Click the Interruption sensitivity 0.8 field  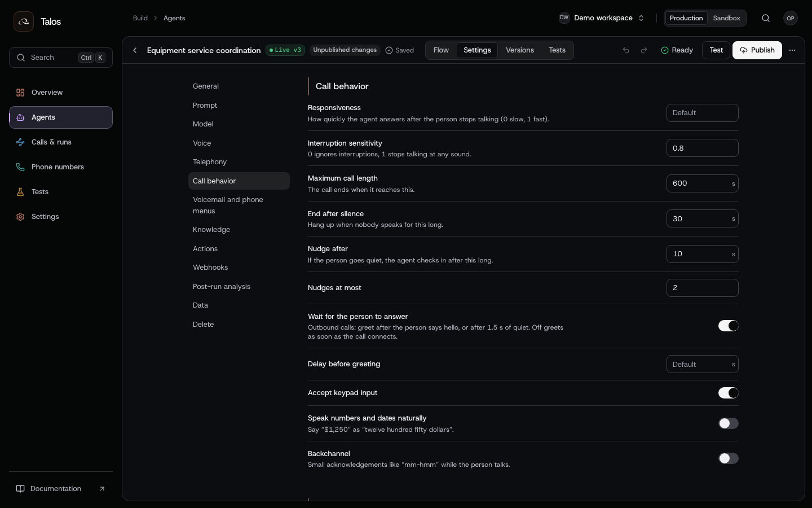tap(702, 148)
